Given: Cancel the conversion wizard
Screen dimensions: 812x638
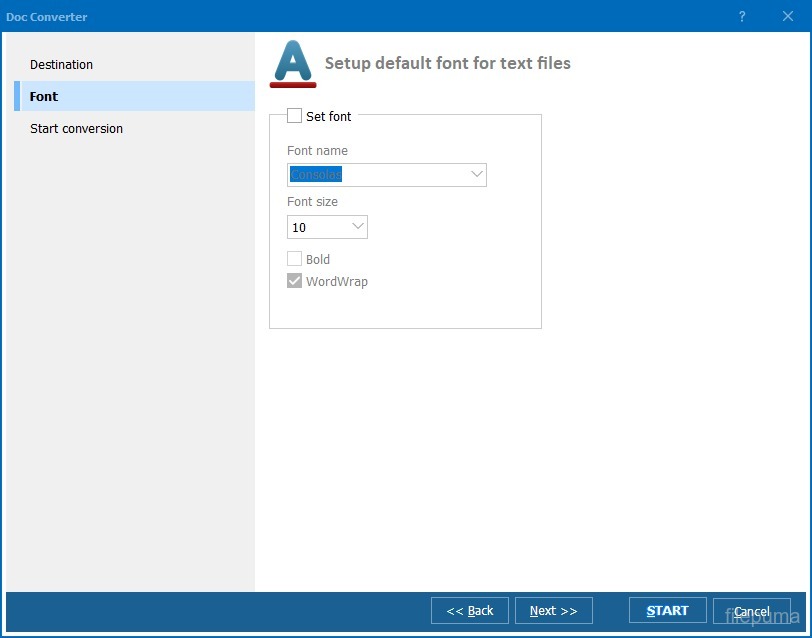Looking at the screenshot, I should (751, 611).
